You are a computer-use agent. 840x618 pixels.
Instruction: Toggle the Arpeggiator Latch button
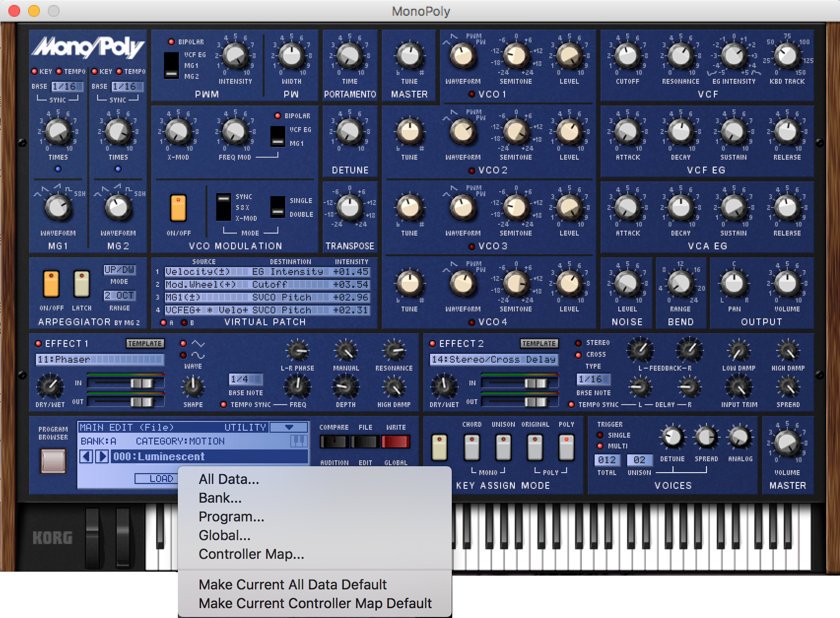click(x=81, y=284)
